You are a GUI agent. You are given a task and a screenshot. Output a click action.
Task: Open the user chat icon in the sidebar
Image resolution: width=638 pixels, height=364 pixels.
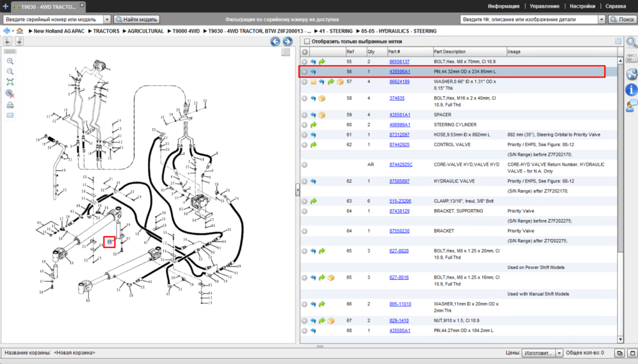(632, 106)
